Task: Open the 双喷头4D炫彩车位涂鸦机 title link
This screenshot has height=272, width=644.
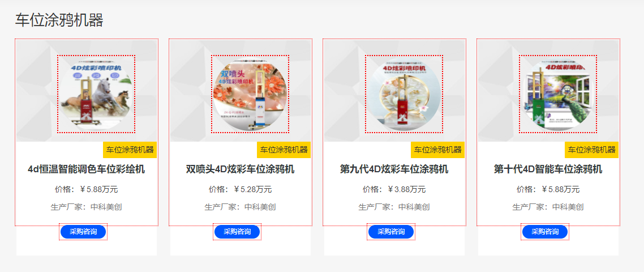Action: pos(241,169)
